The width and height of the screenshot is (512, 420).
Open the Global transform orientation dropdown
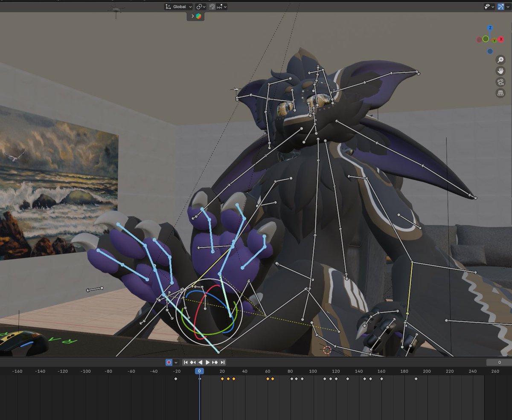point(178,7)
